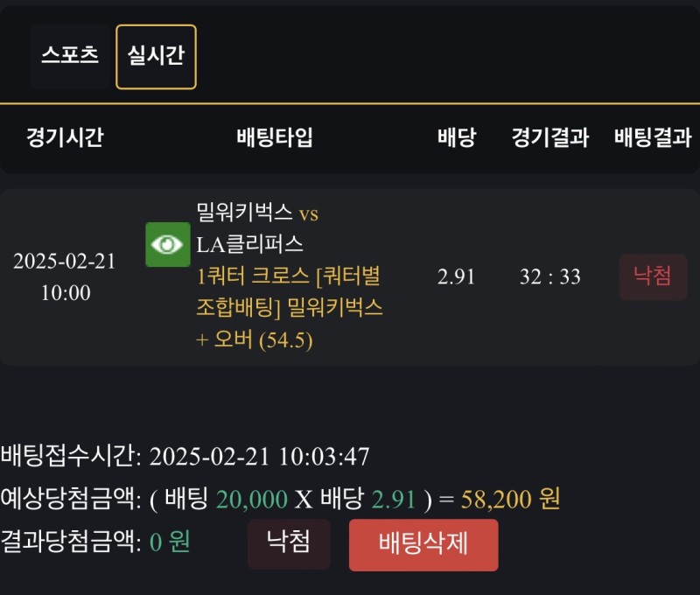Image resolution: width=700 pixels, height=595 pixels.
Task: Click the 낙첨 label beside 배팅삭제
Action: coord(288,543)
